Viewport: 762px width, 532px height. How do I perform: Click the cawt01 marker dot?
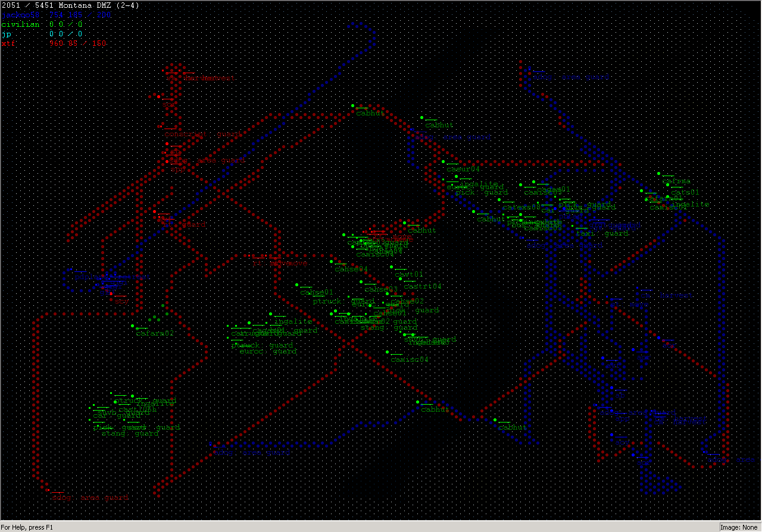(x=391, y=267)
